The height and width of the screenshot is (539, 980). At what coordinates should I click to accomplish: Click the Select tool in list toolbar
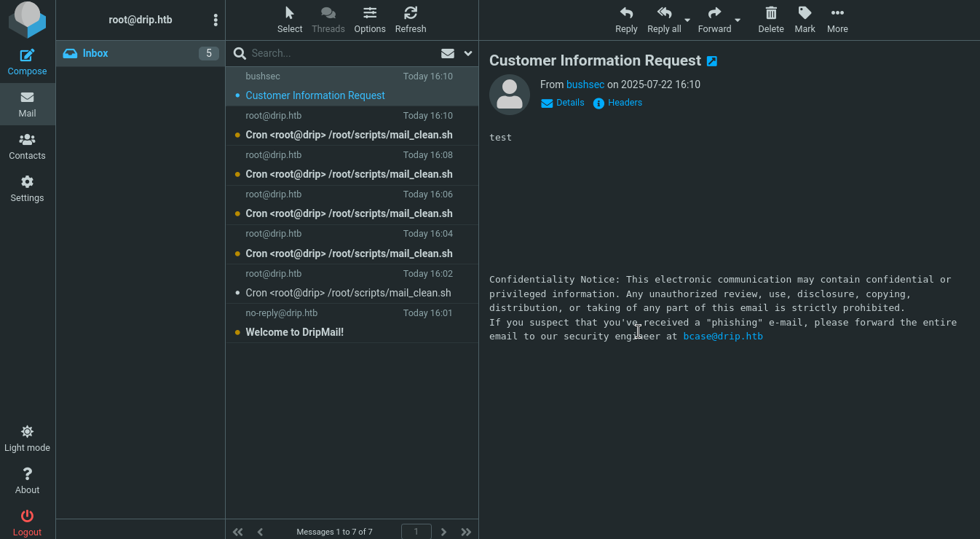click(x=290, y=20)
